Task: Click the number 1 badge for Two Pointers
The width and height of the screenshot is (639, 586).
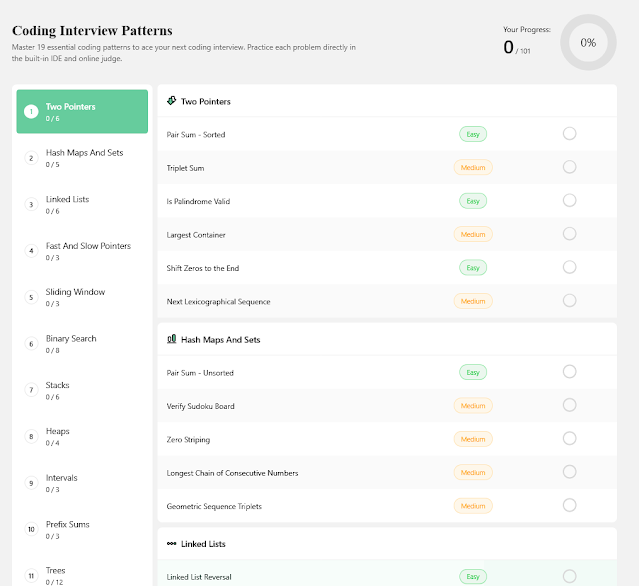Action: pos(31,111)
